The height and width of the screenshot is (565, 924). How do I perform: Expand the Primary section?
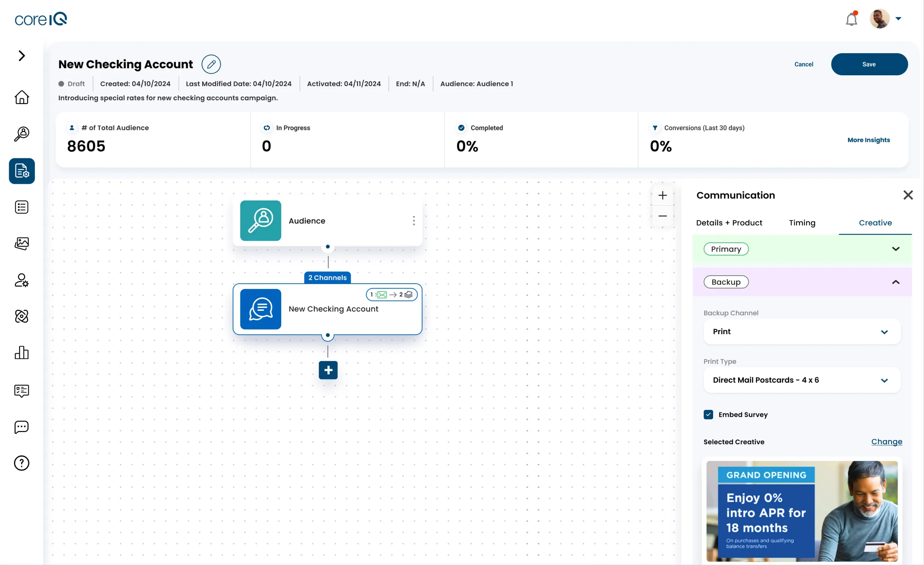point(802,249)
